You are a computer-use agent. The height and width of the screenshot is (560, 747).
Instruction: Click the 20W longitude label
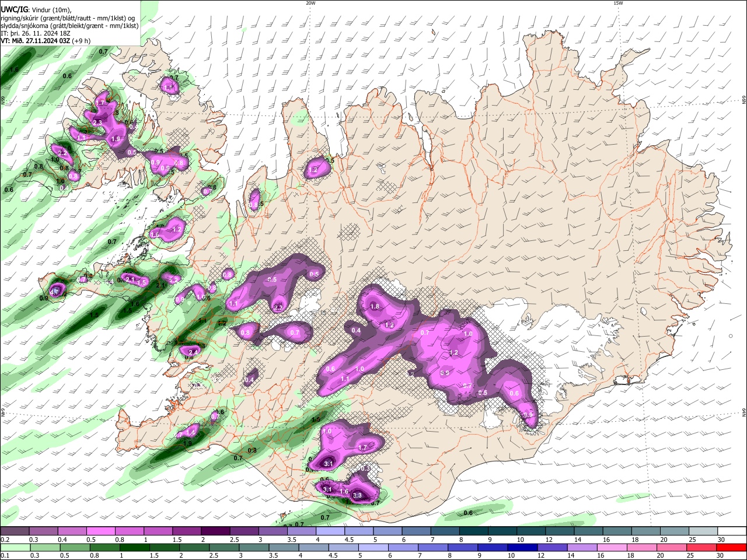(310, 3)
